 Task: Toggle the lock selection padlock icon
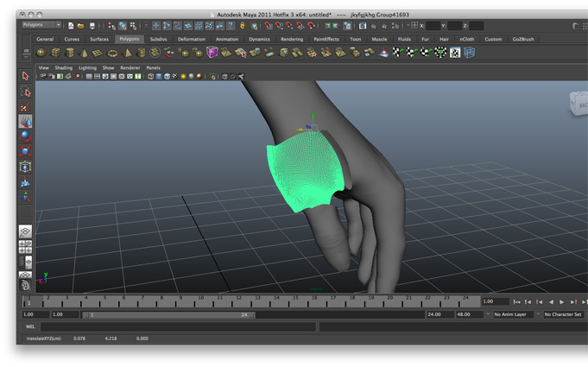[243, 26]
